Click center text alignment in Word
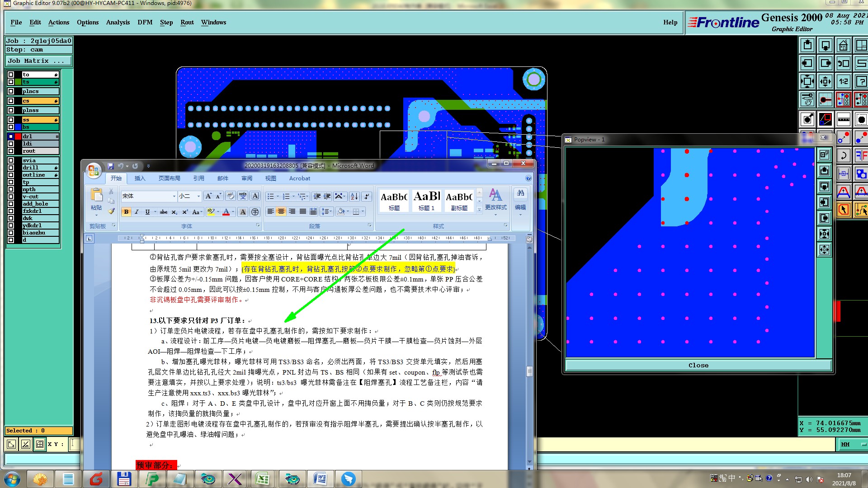This screenshot has width=868, height=488. (281, 211)
